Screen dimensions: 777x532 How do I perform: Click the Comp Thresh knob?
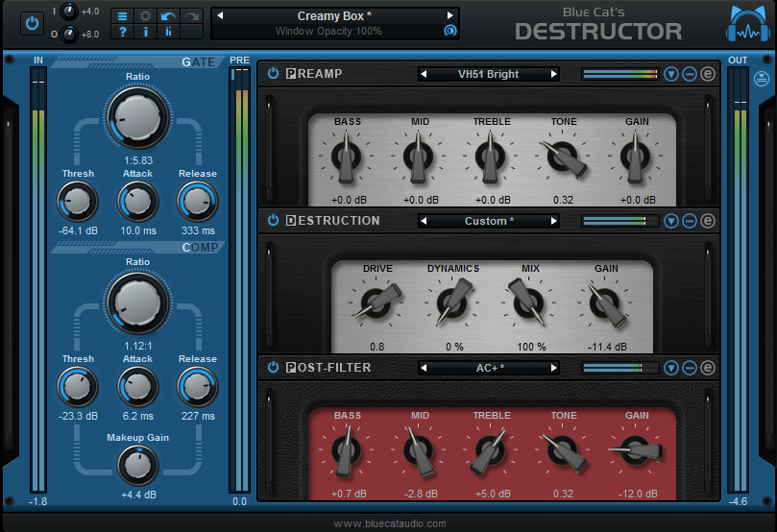tap(78, 387)
